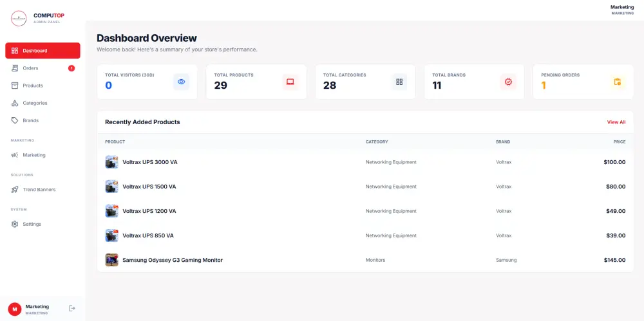Click Voltrax UPS 3000 VA product name
Screen dimensions: 644x321
pyautogui.click(x=150, y=162)
